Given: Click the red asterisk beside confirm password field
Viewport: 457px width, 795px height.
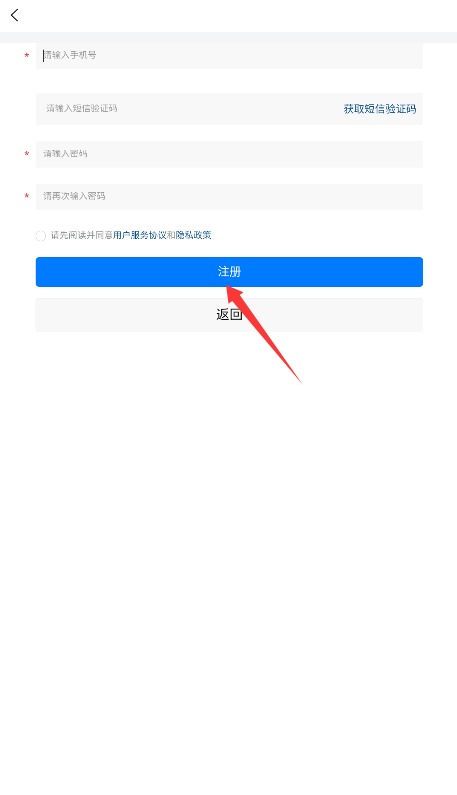Looking at the screenshot, I should (x=26, y=197).
